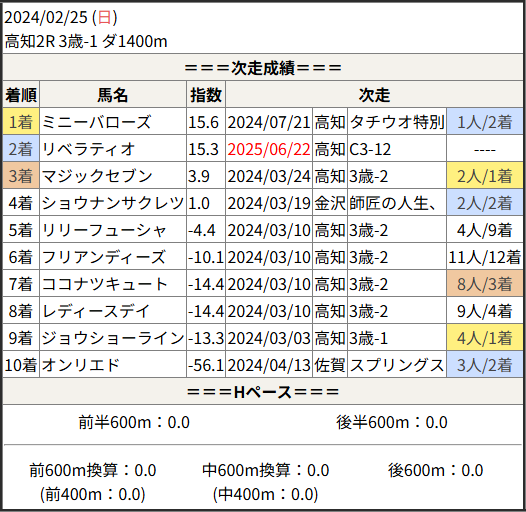Select the red date 2025/06/22
Image resolution: width=526 pixels, height=512 pixels.
click(269, 149)
